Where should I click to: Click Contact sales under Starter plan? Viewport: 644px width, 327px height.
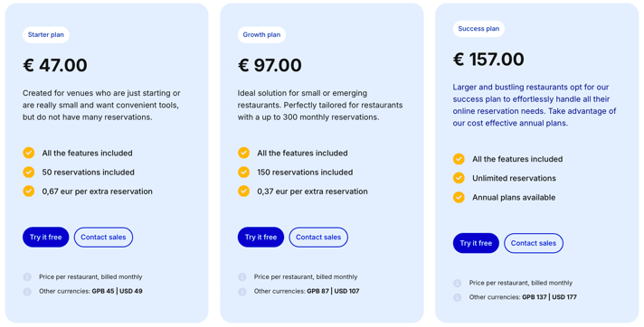103,238
